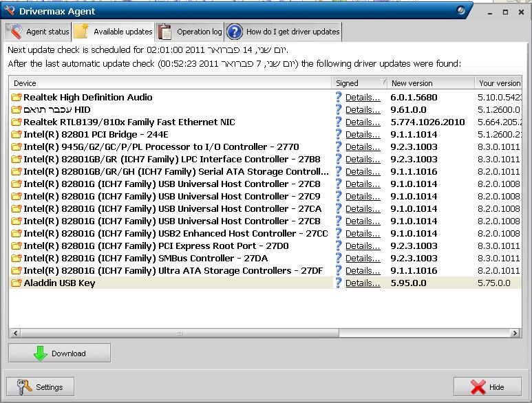Select the Aladdin USB Key device name

pyautogui.click(x=59, y=283)
